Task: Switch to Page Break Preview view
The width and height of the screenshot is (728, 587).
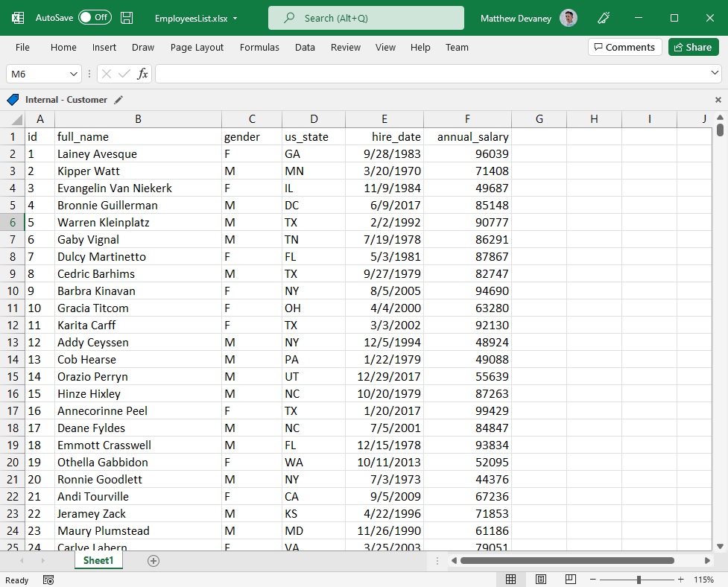Action: pos(571,579)
